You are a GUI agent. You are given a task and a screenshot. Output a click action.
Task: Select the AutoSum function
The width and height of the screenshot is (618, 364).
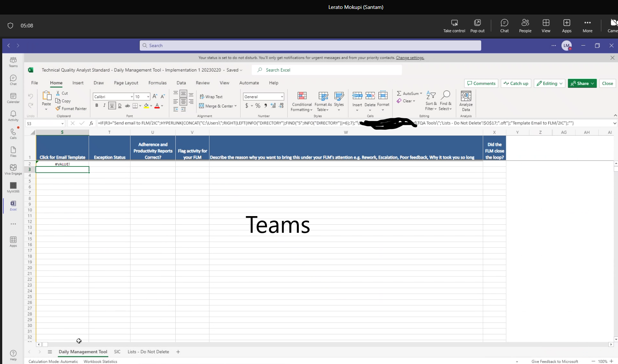click(x=409, y=93)
